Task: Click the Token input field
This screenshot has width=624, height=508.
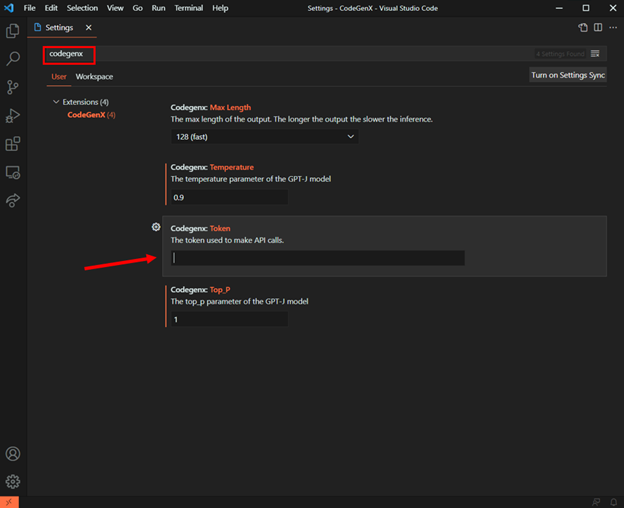Action: pyautogui.click(x=318, y=258)
